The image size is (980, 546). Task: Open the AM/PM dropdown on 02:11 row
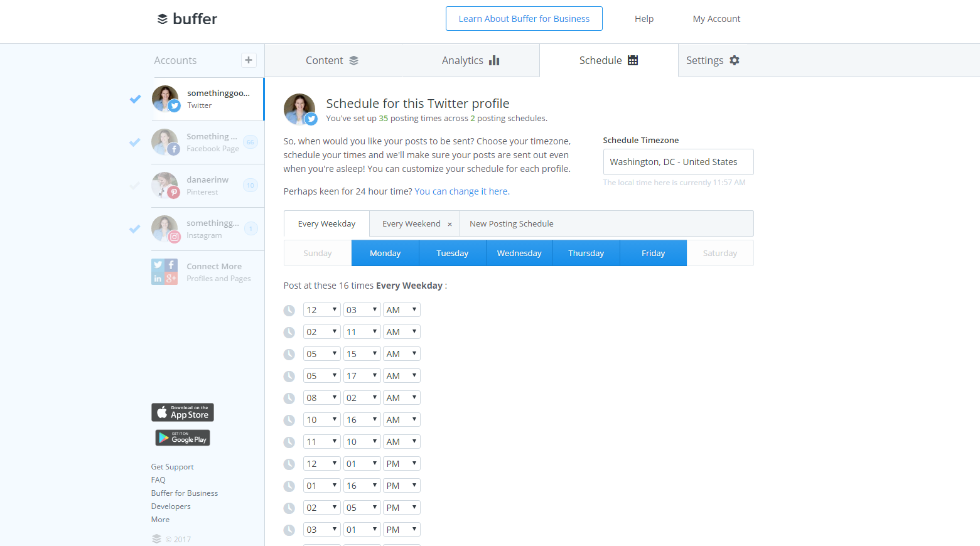[x=402, y=332]
